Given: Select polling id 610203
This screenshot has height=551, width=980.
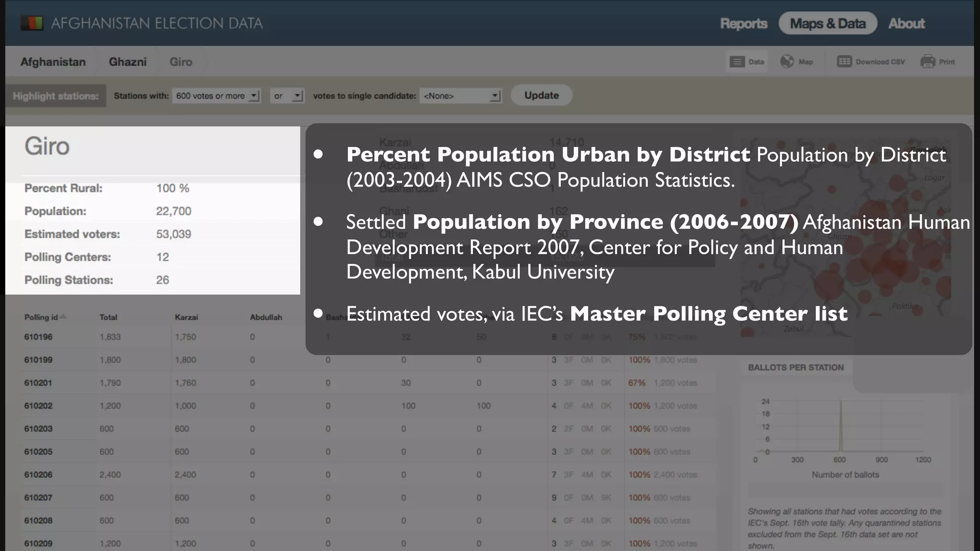Looking at the screenshot, I should point(38,429).
